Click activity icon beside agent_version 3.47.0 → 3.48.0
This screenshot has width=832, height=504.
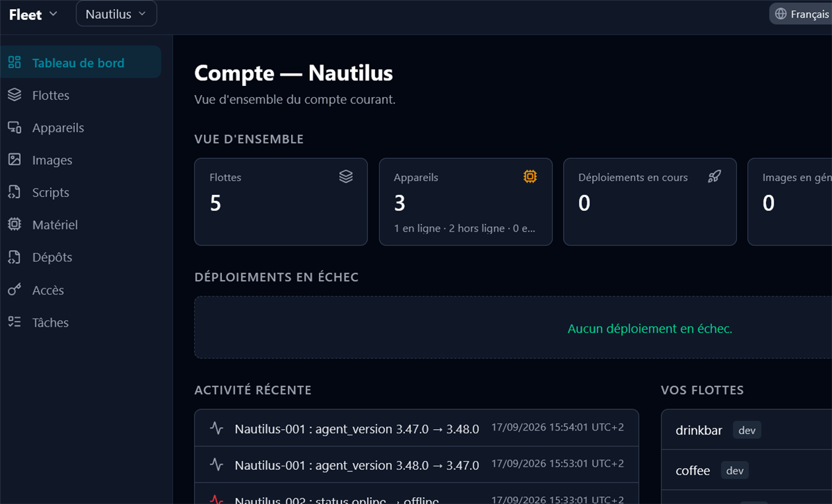pos(217,428)
